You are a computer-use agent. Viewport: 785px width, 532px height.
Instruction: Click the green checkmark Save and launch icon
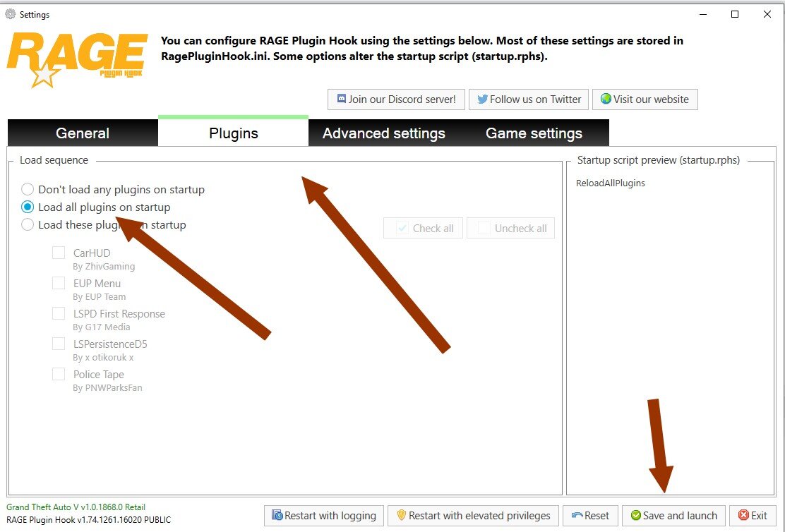636,515
